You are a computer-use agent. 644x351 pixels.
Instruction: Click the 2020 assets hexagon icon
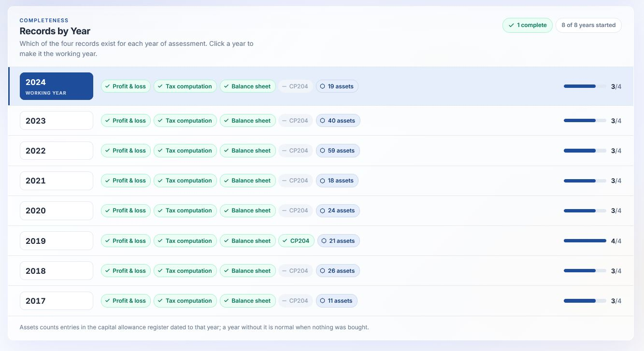322,211
